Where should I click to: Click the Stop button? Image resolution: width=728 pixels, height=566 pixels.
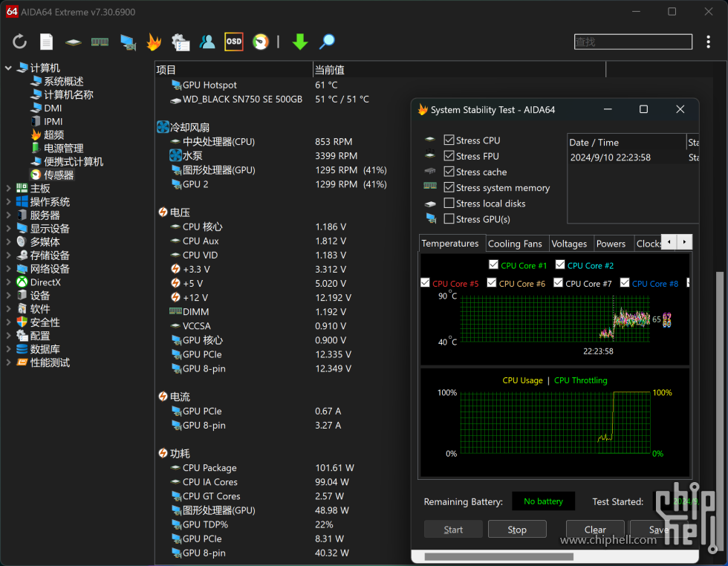pyautogui.click(x=517, y=530)
